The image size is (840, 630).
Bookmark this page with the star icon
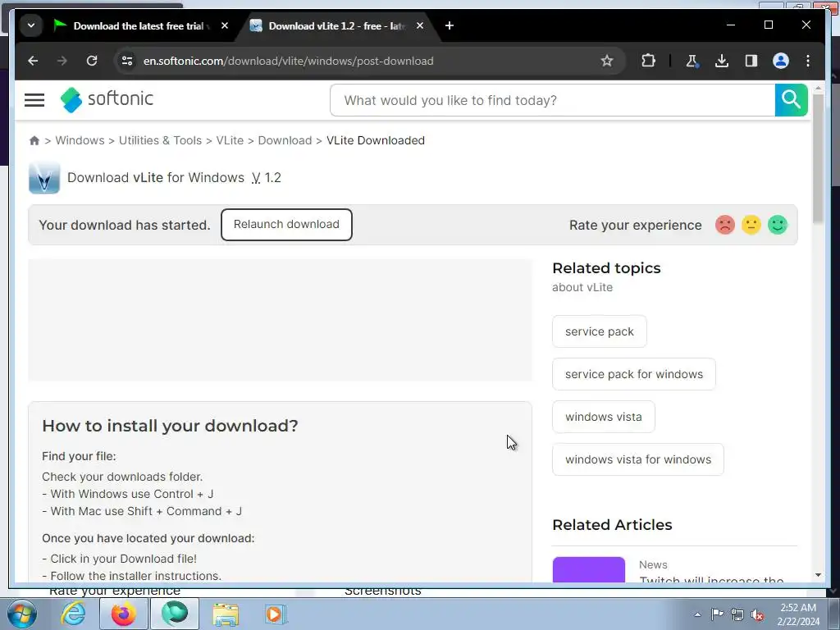606,61
